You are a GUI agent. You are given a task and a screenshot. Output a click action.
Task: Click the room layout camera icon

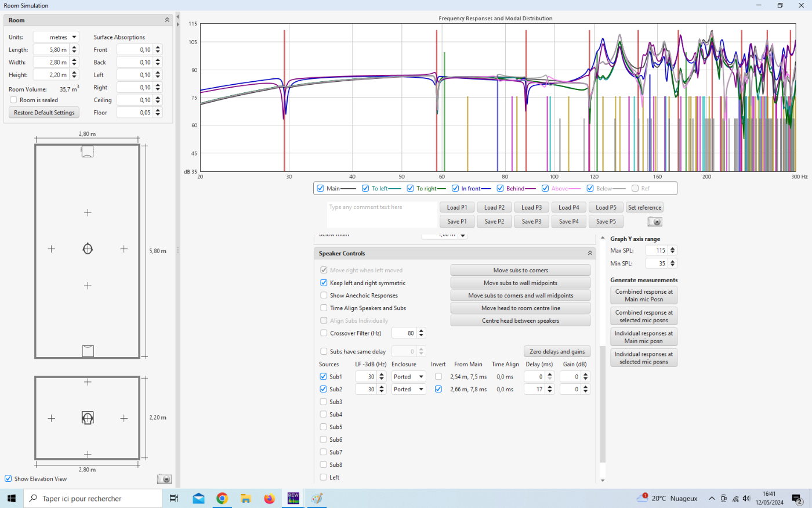point(164,479)
